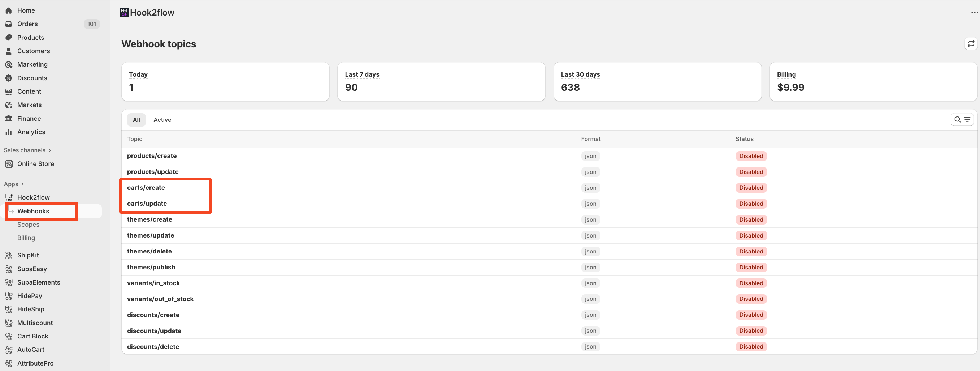Open Orders via its inbox icon

point(8,24)
